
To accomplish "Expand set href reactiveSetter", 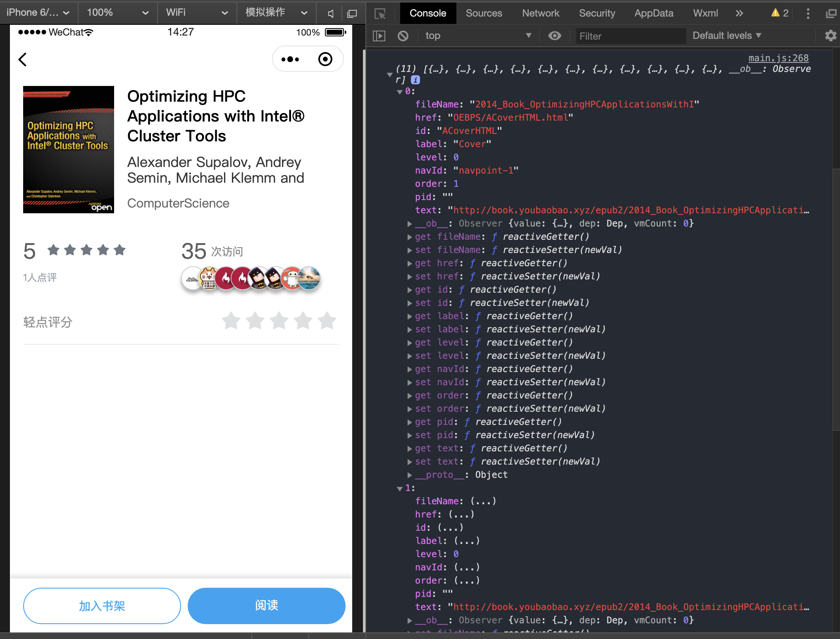I will pos(410,277).
